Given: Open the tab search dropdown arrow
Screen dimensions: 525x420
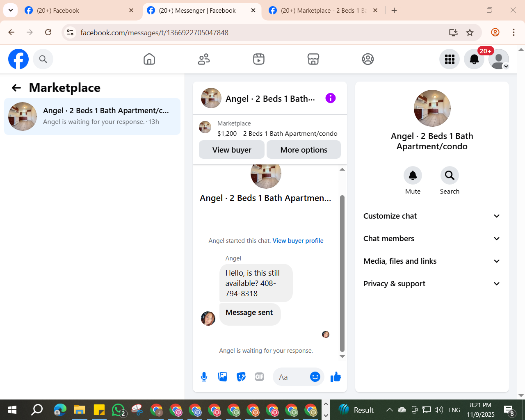Looking at the screenshot, I should pos(11,10).
